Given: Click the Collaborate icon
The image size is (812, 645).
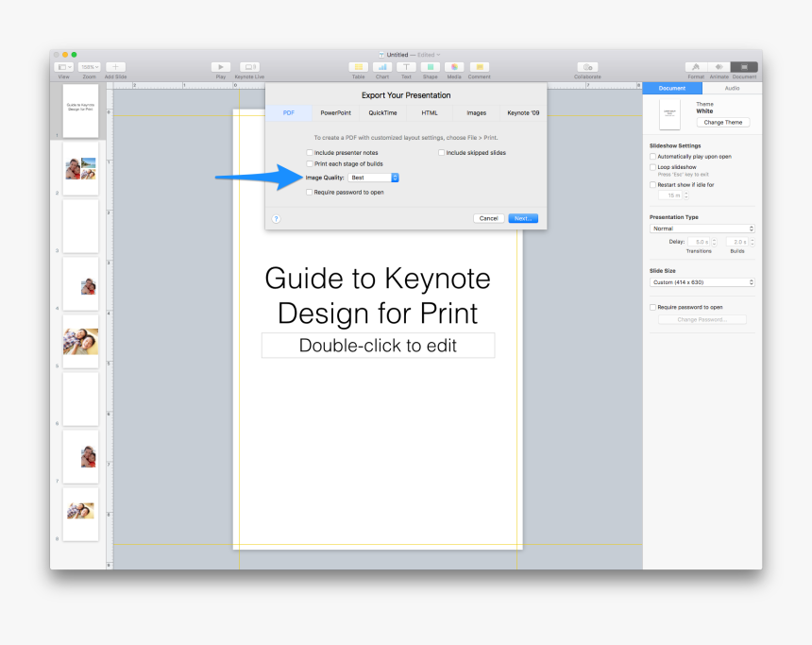Looking at the screenshot, I should tap(588, 67).
